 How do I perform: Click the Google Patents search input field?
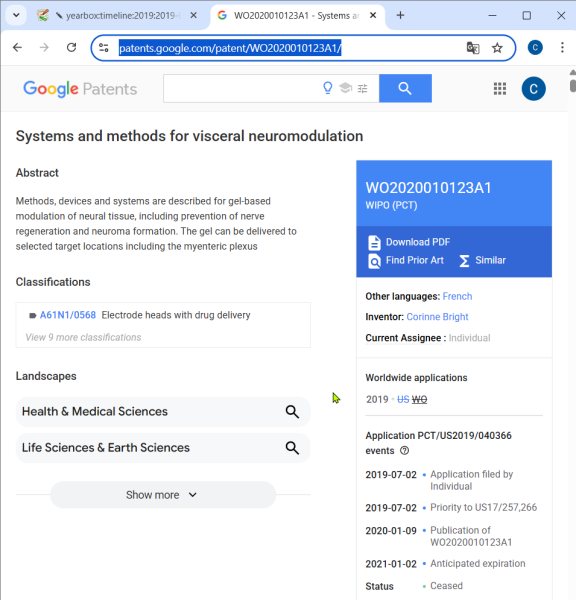(243, 88)
